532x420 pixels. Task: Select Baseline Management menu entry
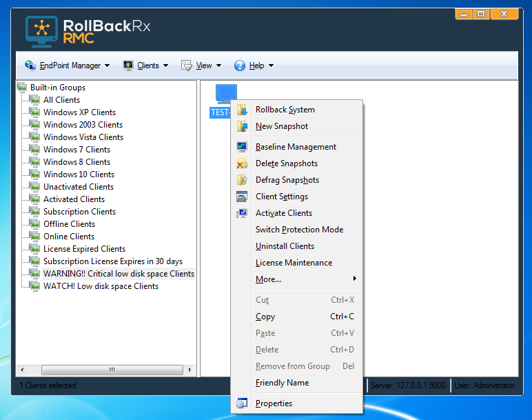tap(296, 147)
